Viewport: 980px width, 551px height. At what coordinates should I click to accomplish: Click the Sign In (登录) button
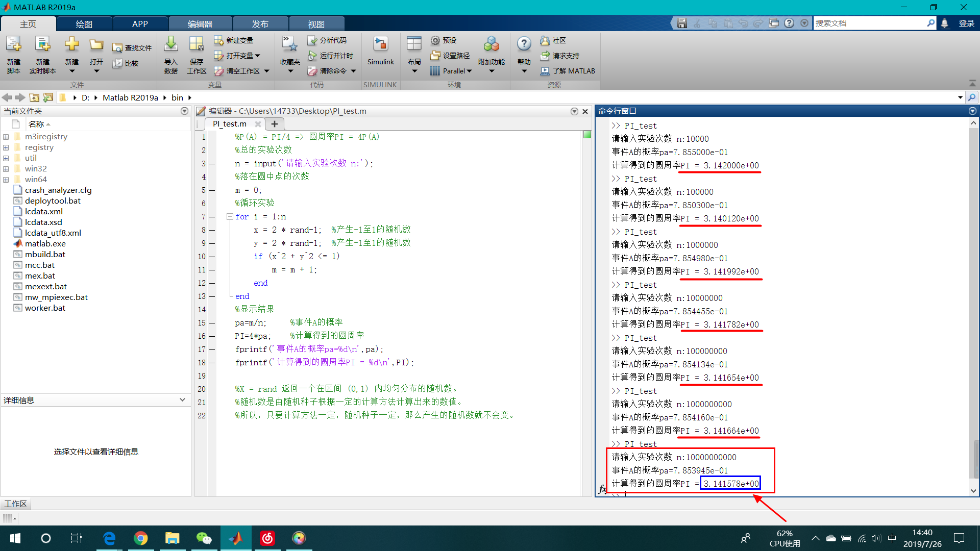tap(966, 23)
